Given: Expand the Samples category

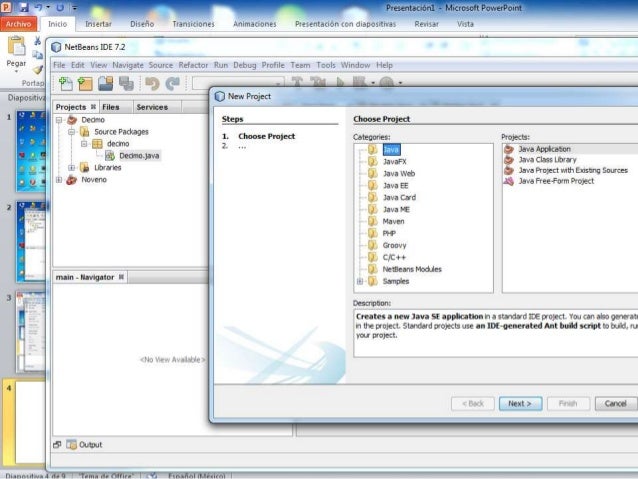Looking at the screenshot, I should [x=360, y=281].
